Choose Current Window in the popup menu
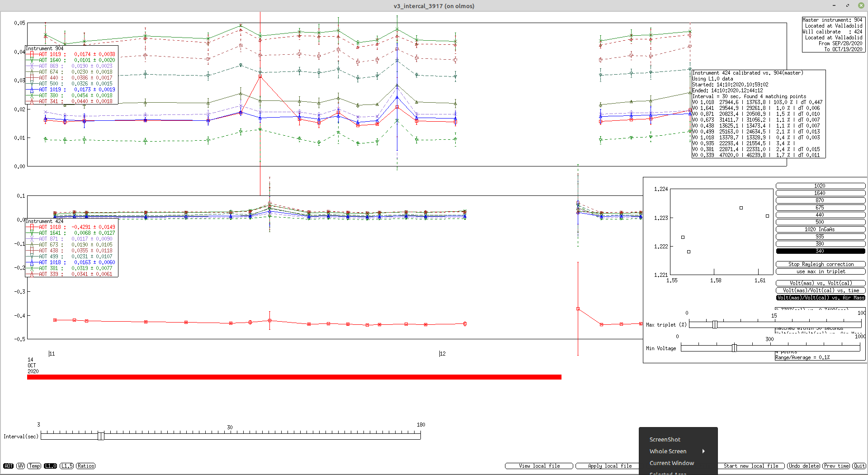868x475 pixels. click(x=671, y=463)
